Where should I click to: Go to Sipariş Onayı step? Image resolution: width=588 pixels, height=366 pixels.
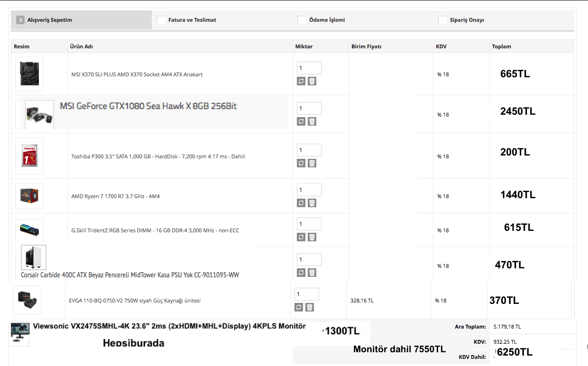[x=467, y=20]
